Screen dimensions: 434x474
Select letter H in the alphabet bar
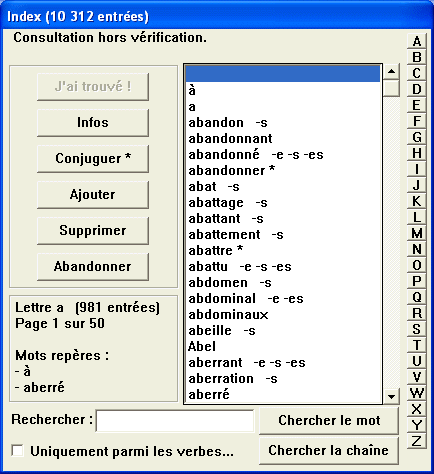point(416,153)
